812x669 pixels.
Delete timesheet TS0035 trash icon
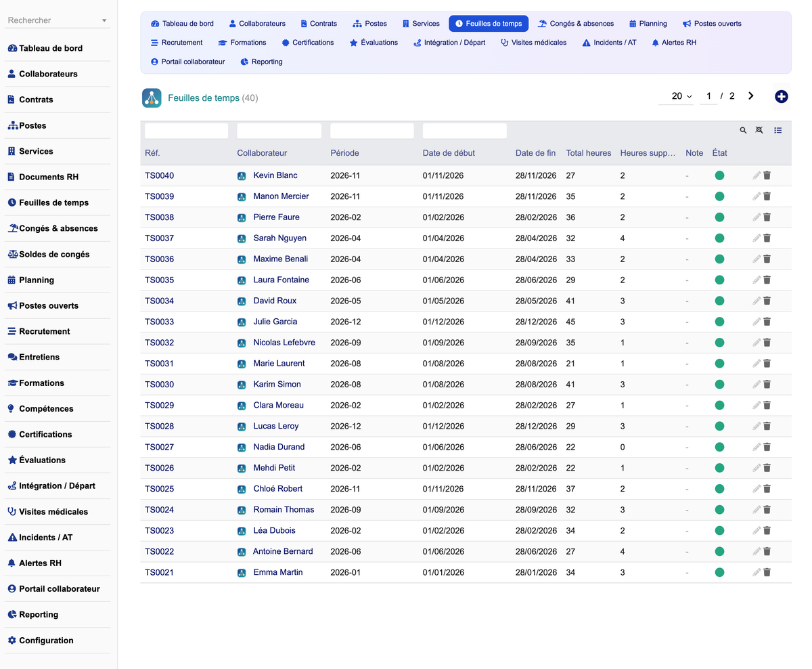coord(767,280)
